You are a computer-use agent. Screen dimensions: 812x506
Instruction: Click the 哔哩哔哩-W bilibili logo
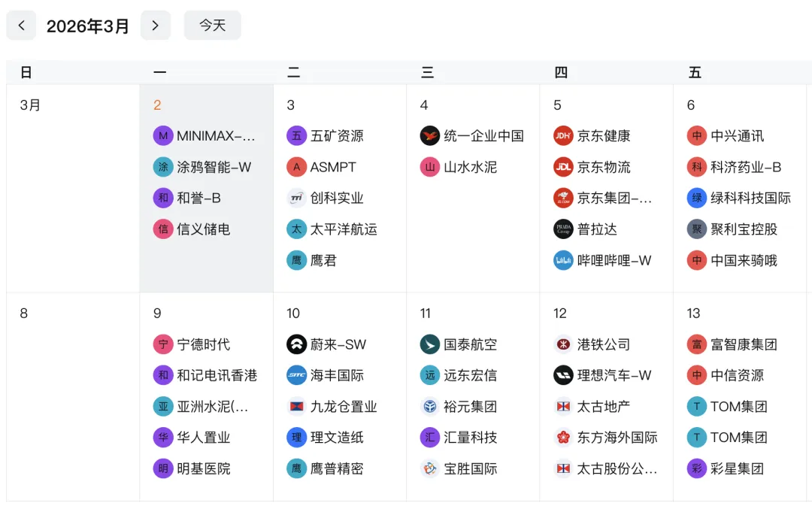(563, 260)
